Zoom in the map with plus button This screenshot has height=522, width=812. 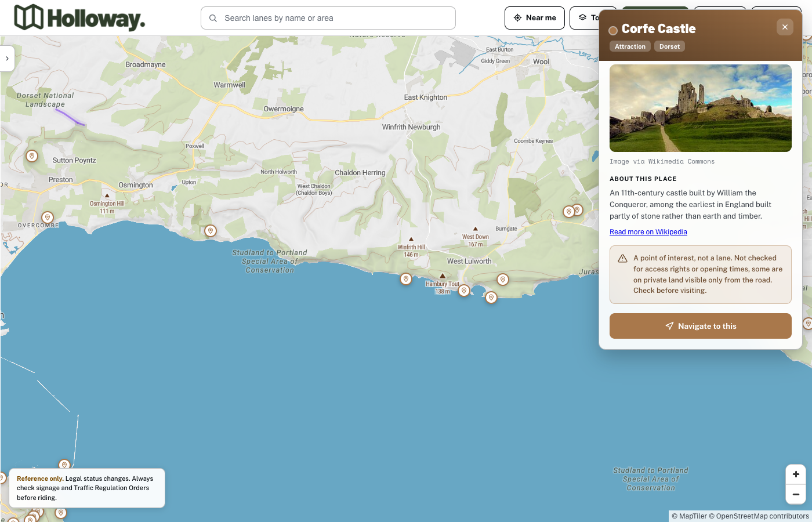click(796, 474)
